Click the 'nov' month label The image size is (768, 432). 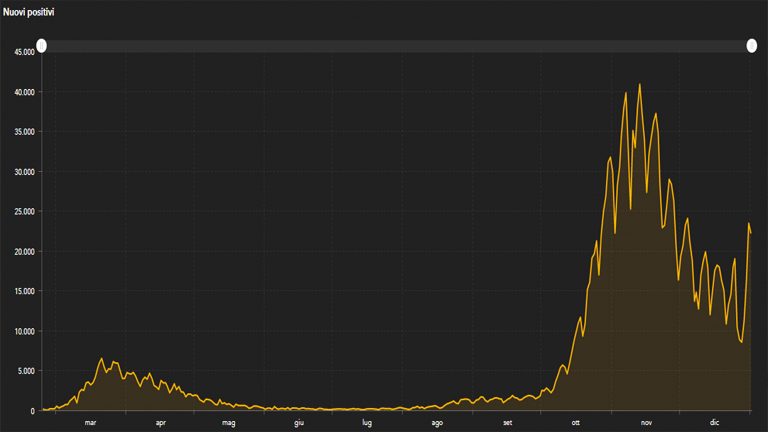646,422
